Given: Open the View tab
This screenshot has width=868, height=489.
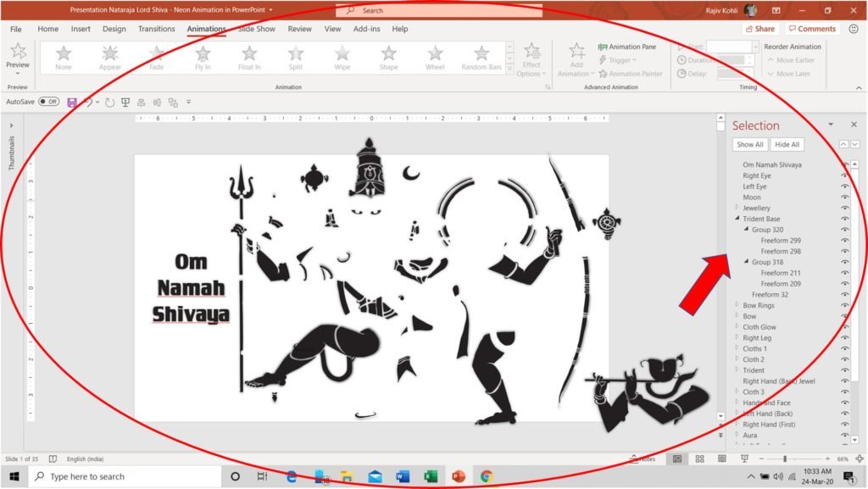Looking at the screenshot, I should click(332, 29).
